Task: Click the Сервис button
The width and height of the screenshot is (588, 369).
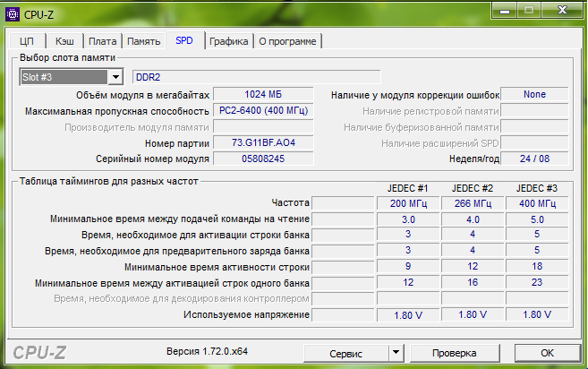Action: pyautogui.click(x=346, y=353)
